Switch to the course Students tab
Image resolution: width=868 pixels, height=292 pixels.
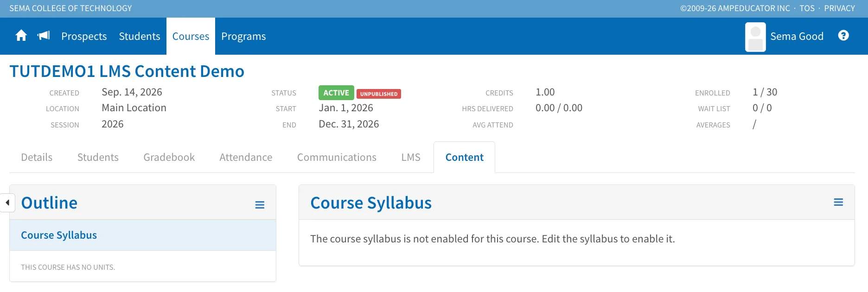(x=98, y=158)
